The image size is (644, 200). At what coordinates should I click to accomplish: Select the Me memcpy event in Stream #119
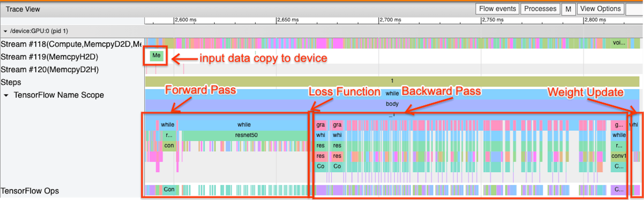click(156, 56)
